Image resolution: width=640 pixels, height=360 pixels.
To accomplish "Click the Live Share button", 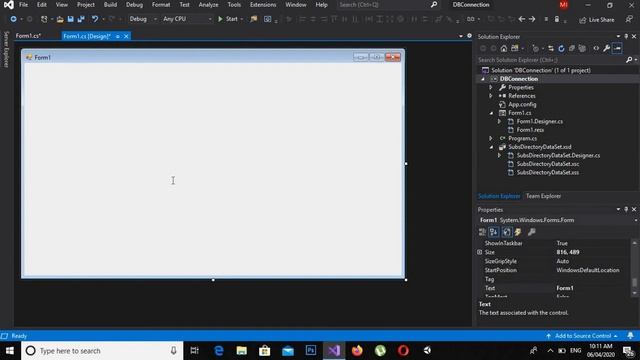I will point(597,20).
